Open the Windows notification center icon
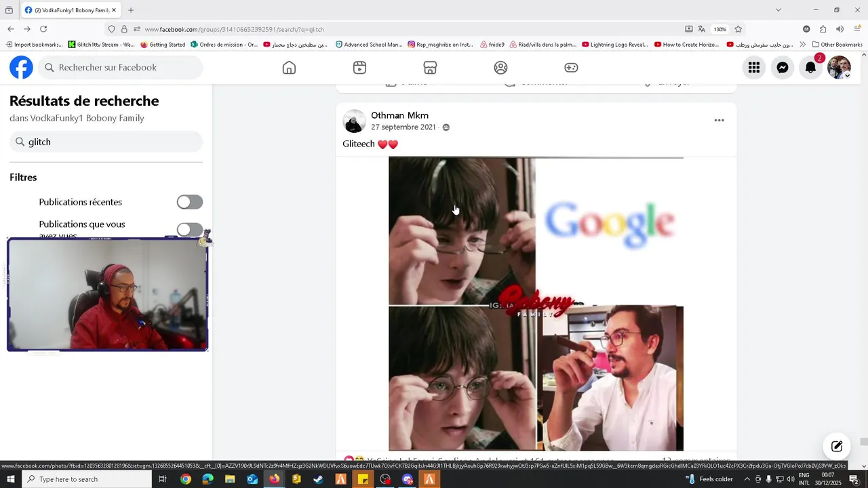This screenshot has height=488, width=868. pos(854,479)
